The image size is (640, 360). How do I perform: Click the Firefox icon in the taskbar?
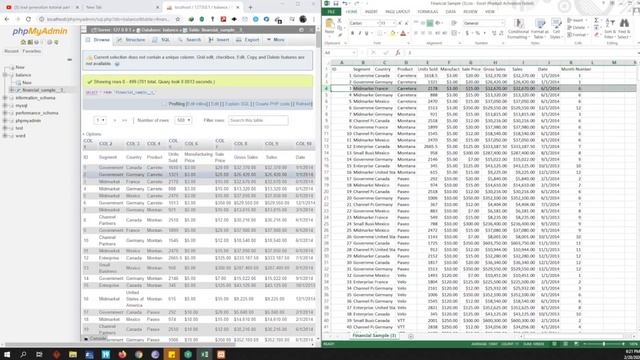tap(122, 354)
